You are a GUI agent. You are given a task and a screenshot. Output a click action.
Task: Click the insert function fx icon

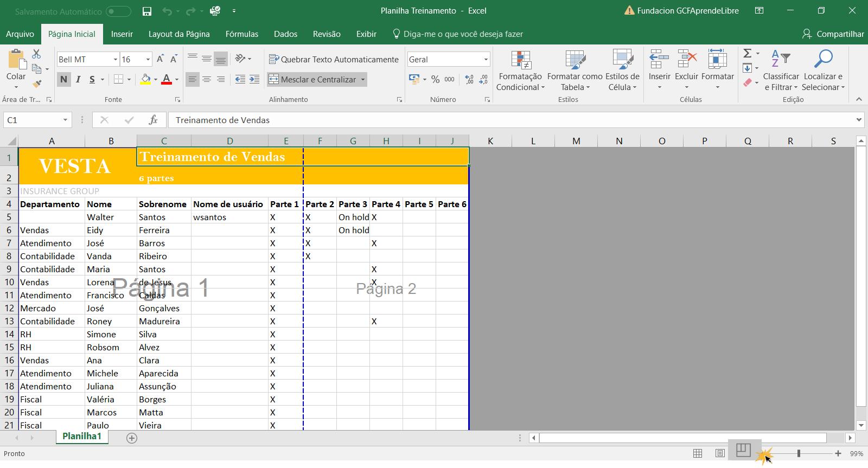coord(154,120)
